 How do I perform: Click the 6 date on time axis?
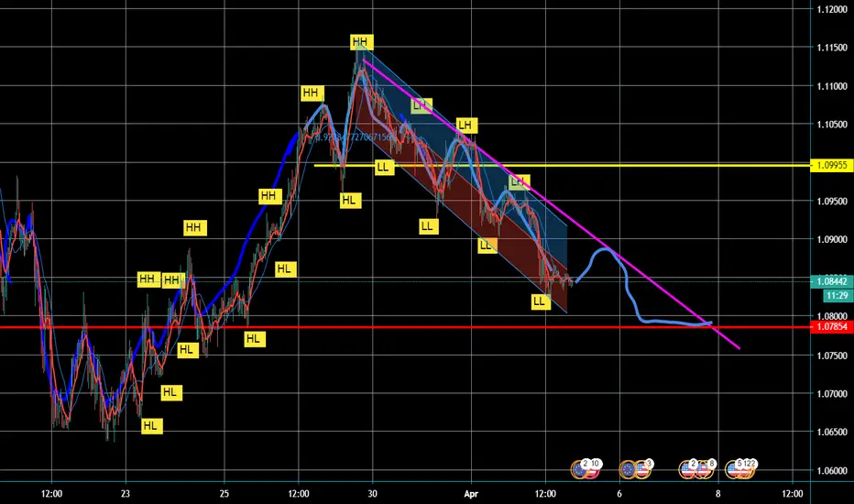619,494
